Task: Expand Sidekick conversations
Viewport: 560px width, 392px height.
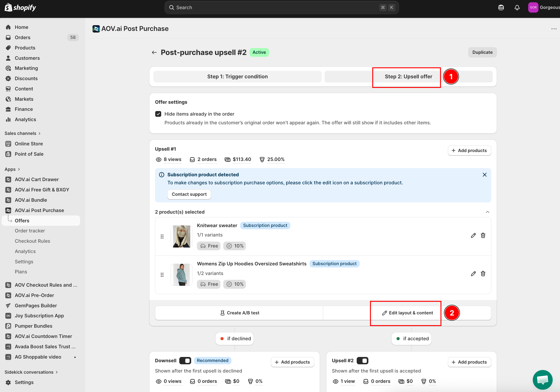Action: 31,372
